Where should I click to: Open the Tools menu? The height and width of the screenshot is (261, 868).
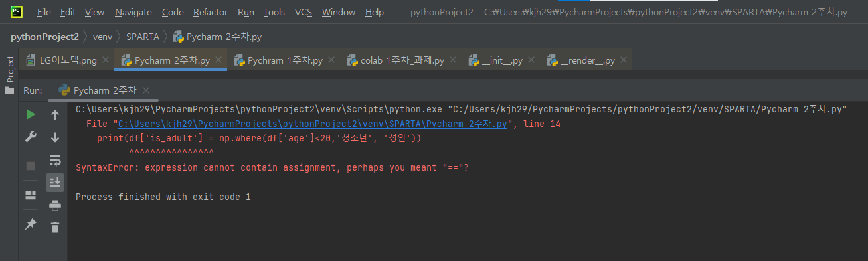tap(274, 12)
